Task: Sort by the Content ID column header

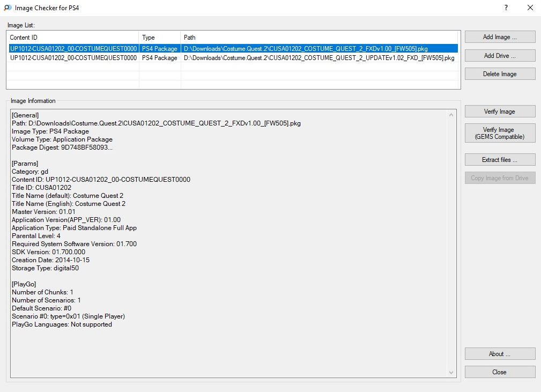Action: [73, 37]
